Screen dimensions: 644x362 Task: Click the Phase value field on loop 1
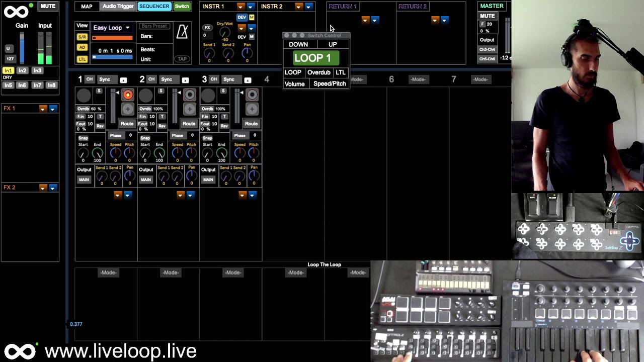click(x=130, y=135)
